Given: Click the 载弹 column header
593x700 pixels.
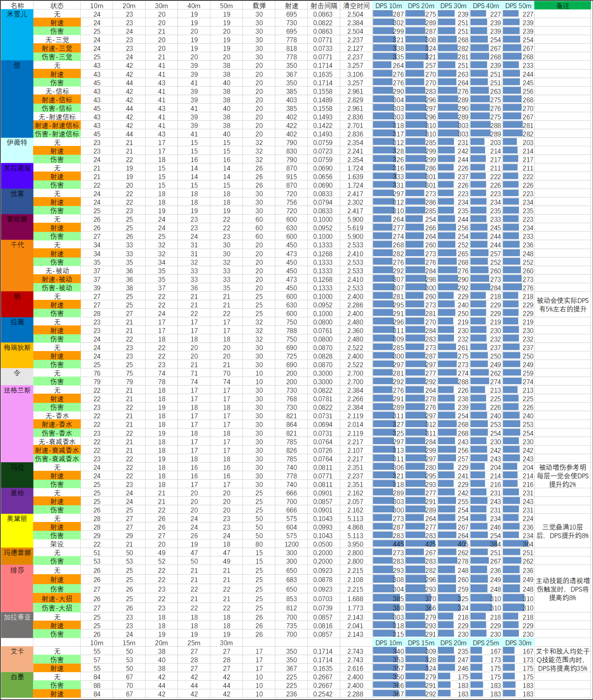Looking at the screenshot, I should coord(259,5).
